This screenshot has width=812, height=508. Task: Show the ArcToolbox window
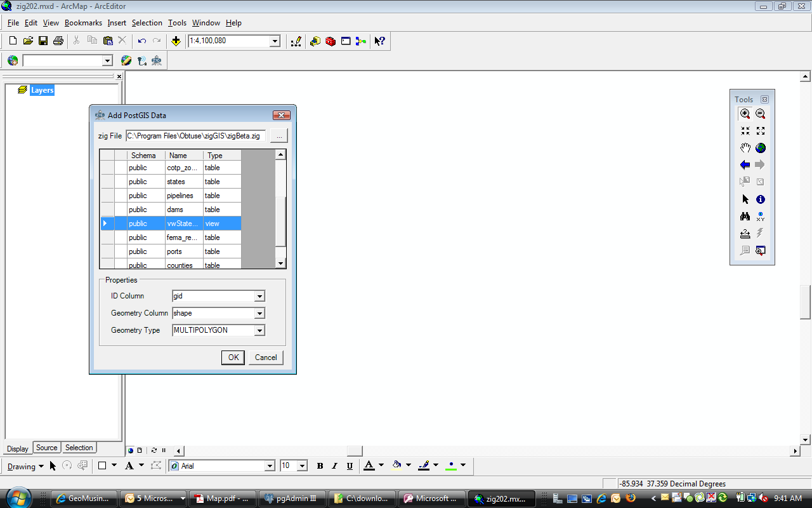(331, 41)
